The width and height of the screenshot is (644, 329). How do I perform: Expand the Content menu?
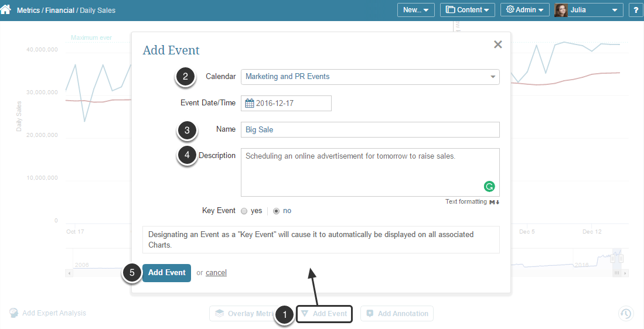tap(468, 10)
